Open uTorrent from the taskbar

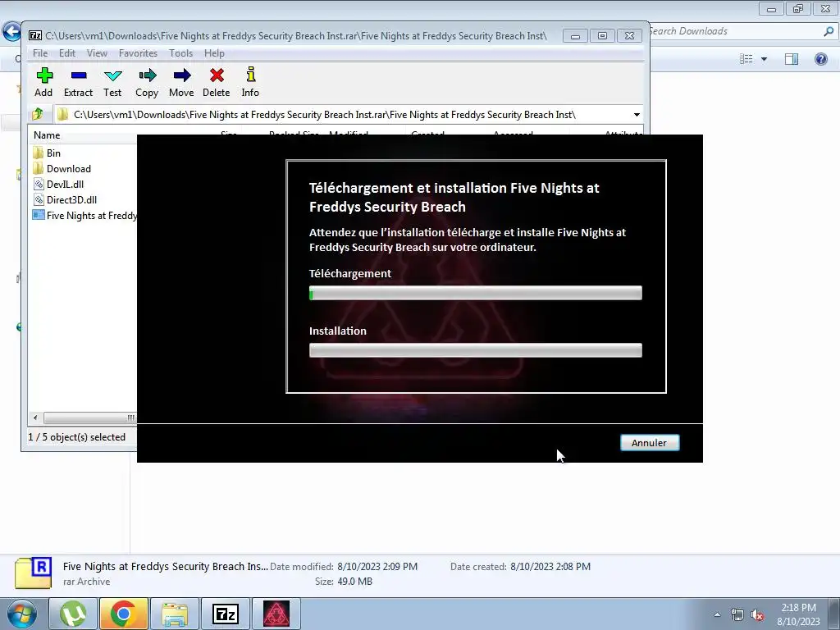[x=72, y=614]
